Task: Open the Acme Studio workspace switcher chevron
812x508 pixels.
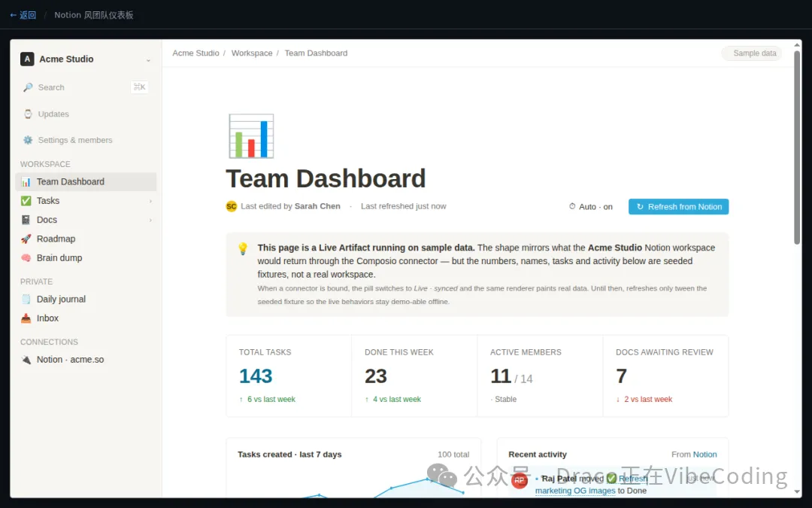Action: click(148, 59)
